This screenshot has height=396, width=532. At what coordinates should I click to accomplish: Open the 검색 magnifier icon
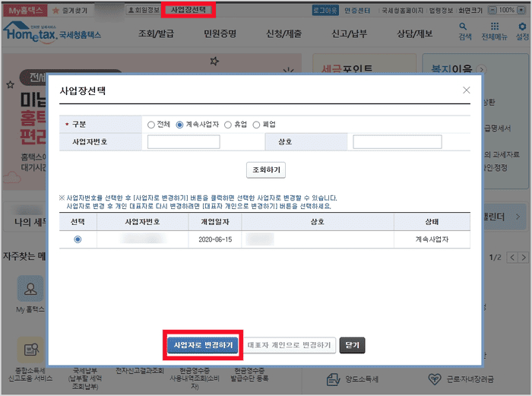[x=463, y=26]
